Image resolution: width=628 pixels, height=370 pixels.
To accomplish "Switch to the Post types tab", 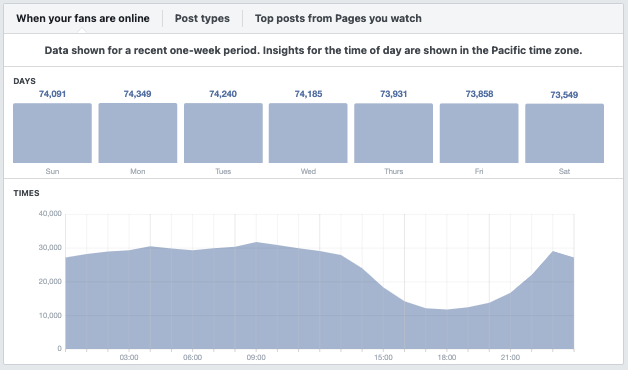I will click(202, 18).
